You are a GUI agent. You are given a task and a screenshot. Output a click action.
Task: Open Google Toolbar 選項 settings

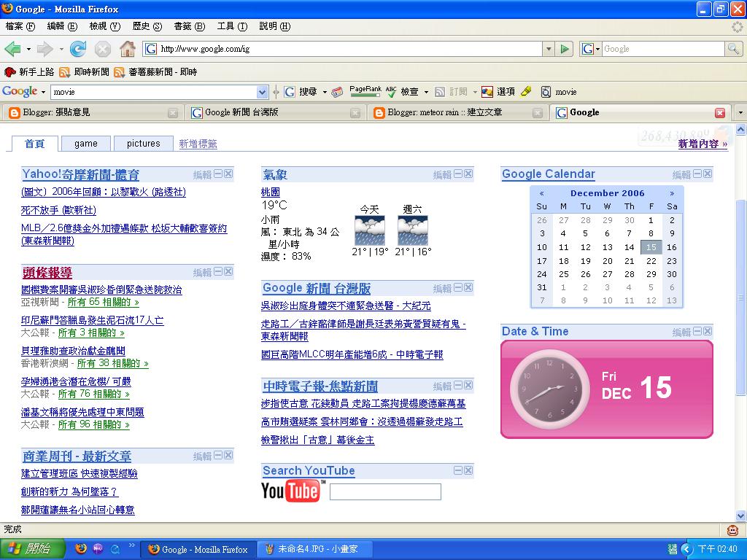(x=498, y=92)
